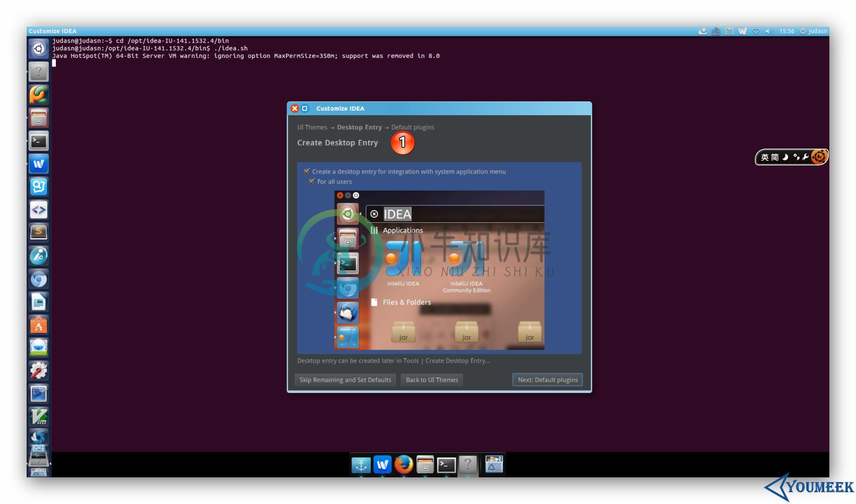Open Sublime Text from launcher
The width and height of the screenshot is (856, 504).
pyautogui.click(x=38, y=233)
